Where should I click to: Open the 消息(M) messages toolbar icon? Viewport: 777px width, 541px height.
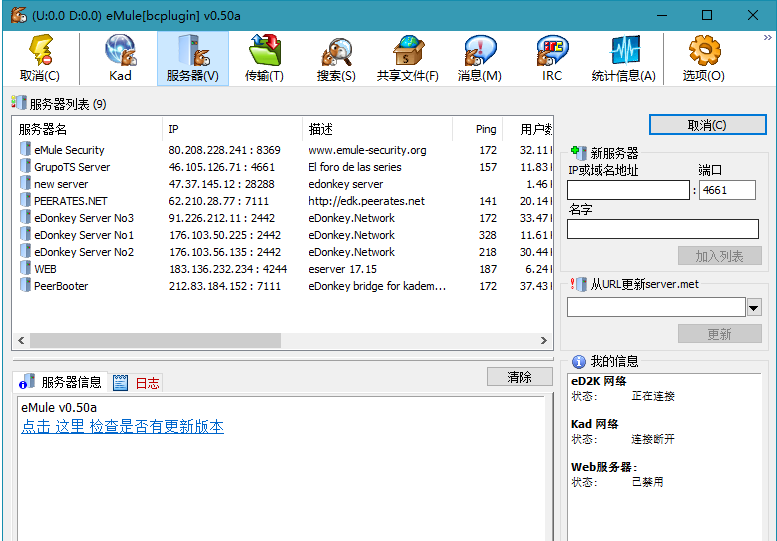click(x=480, y=51)
